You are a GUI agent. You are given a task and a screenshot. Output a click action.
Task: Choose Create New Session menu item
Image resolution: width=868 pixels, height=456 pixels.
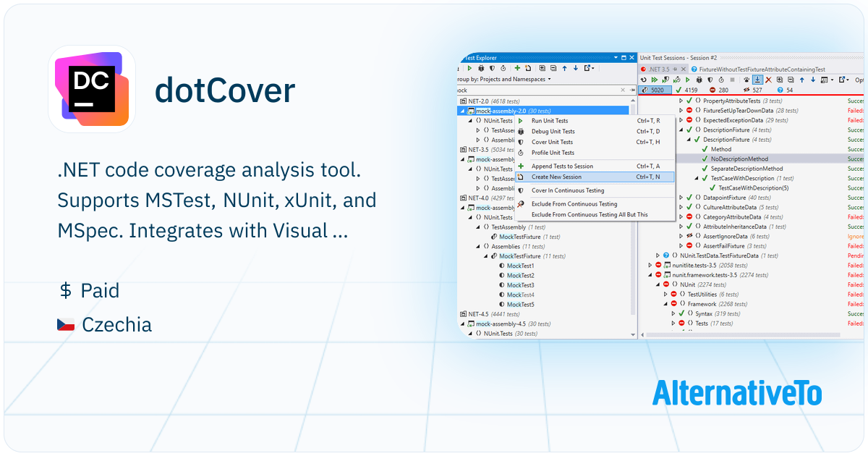click(x=595, y=177)
